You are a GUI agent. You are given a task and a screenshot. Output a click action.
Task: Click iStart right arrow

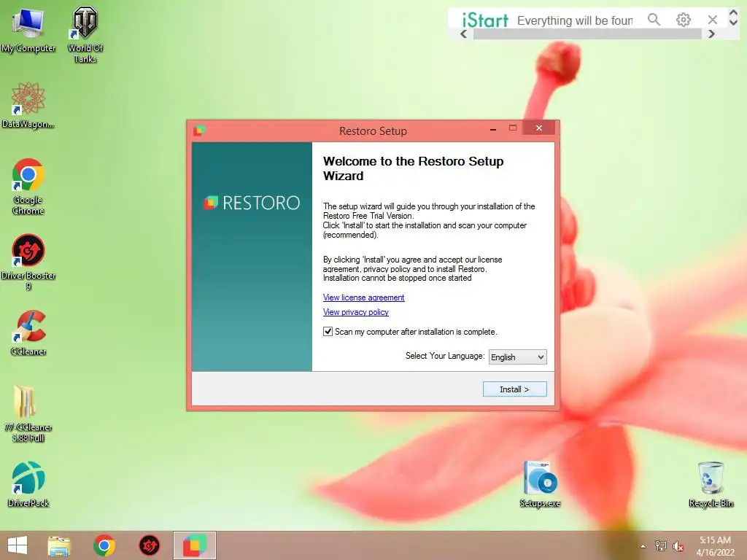pos(711,34)
